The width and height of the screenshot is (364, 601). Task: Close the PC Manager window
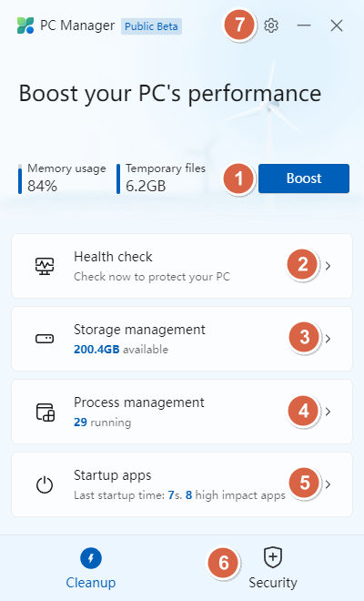pos(337,25)
